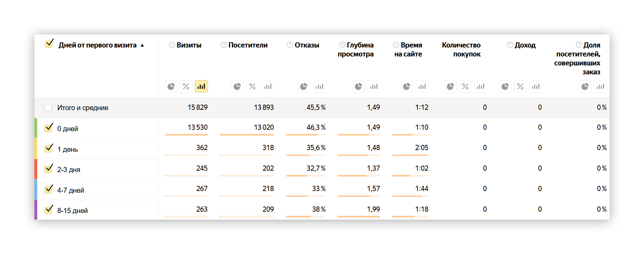Click the 13 530 visits value cell
The image size is (644, 254).
pyautogui.click(x=197, y=127)
